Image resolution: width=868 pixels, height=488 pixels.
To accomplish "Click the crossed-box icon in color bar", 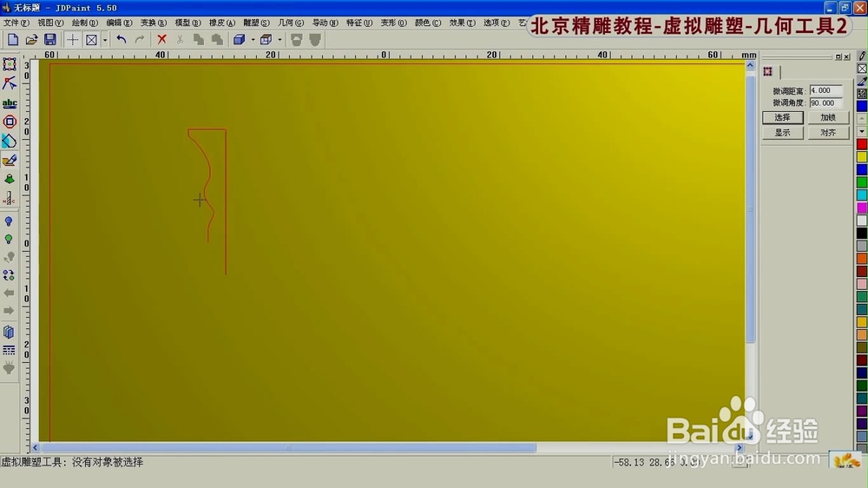I will (862, 69).
